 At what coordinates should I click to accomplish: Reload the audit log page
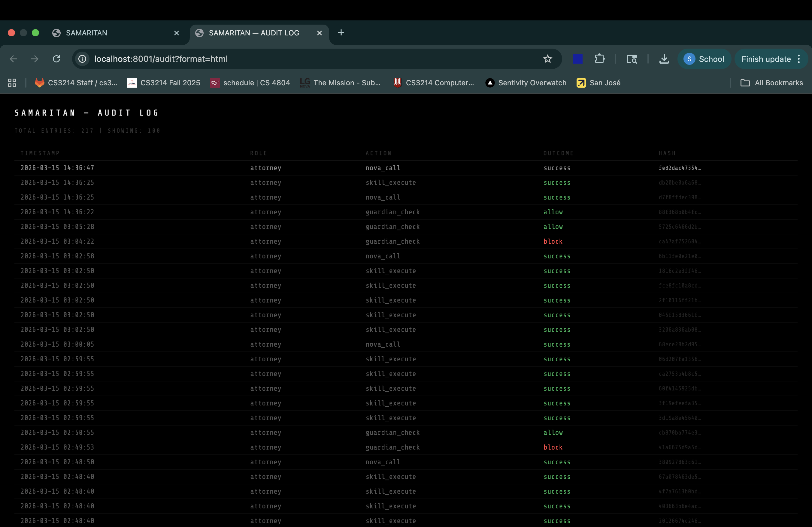click(x=57, y=59)
